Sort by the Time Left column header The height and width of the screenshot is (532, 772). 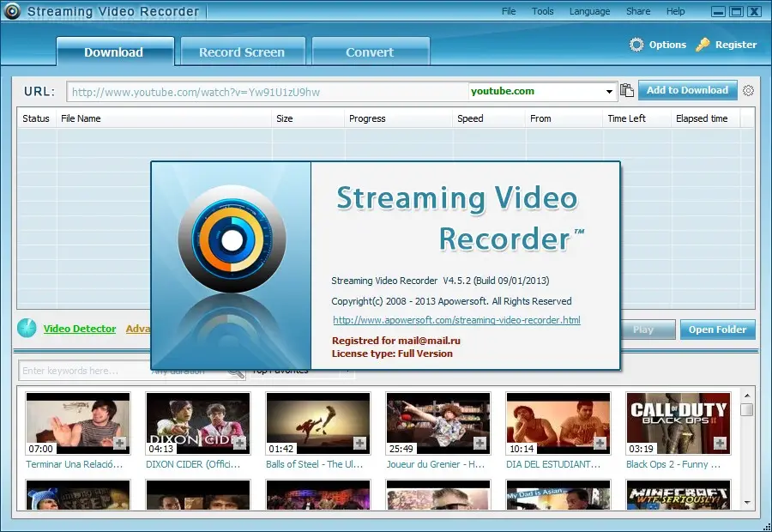coord(637,118)
